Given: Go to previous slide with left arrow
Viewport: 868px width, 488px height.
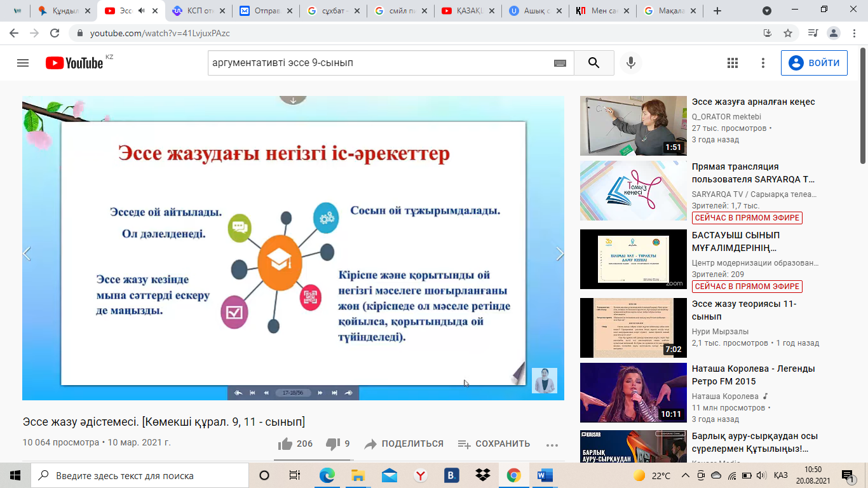Looking at the screenshot, I should (27, 254).
